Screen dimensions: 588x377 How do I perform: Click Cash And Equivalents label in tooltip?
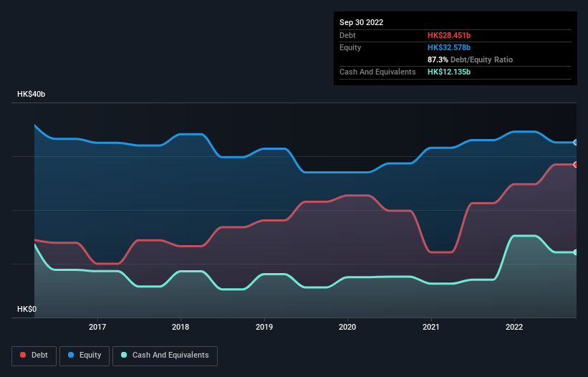point(377,72)
